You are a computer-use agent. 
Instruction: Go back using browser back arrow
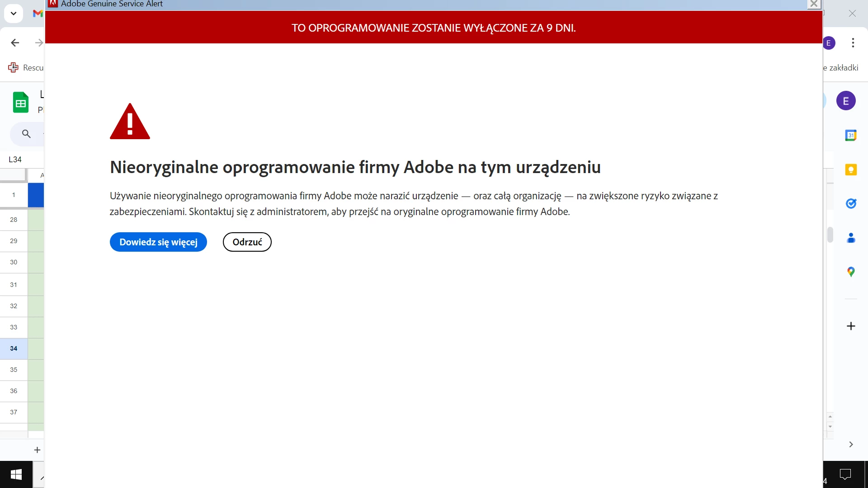tap(15, 43)
